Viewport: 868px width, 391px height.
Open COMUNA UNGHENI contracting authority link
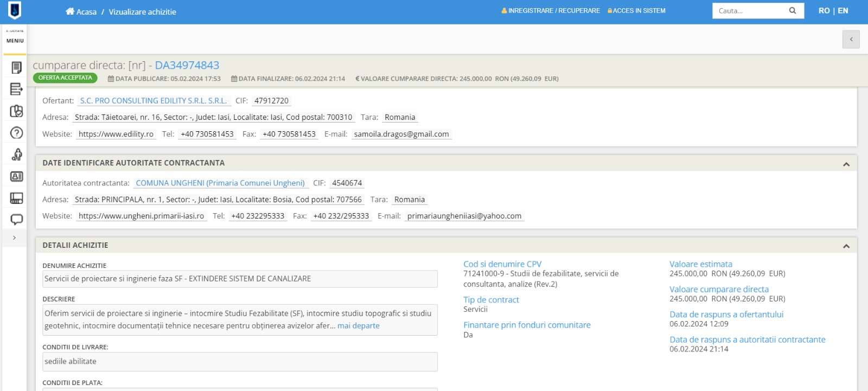coord(220,183)
